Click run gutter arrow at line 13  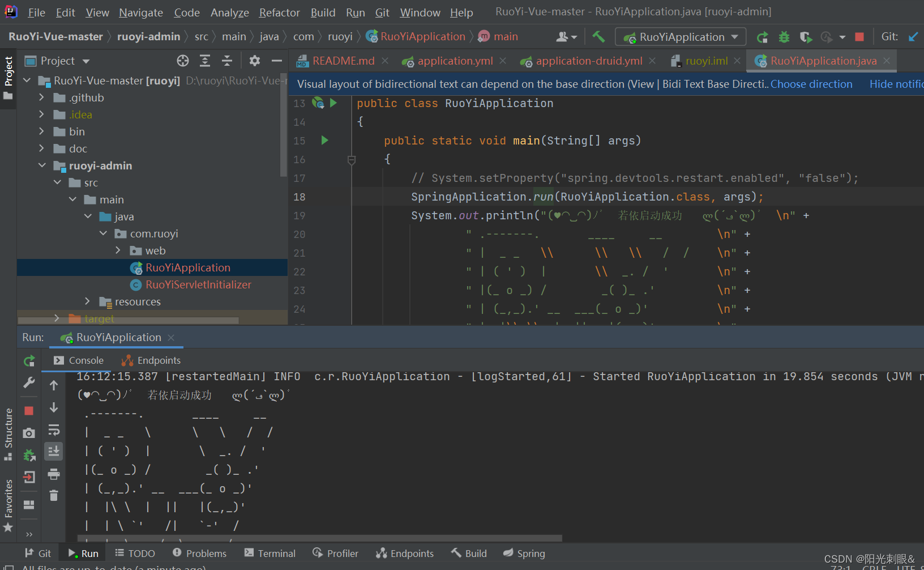pos(333,103)
